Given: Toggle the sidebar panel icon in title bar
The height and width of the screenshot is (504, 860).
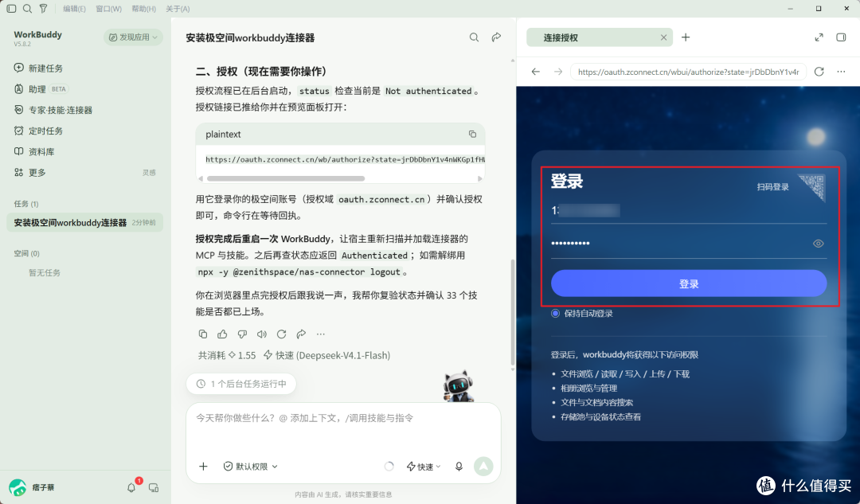Looking at the screenshot, I should point(11,9).
